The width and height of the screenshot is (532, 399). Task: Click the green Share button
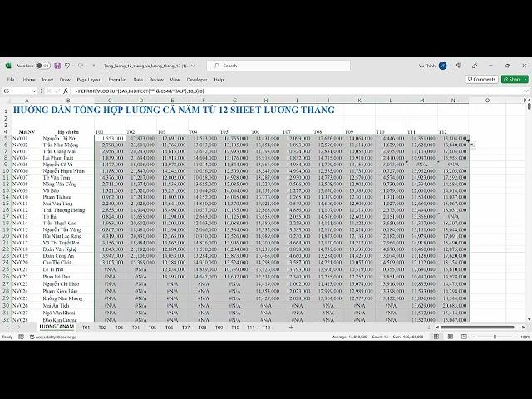pos(512,80)
